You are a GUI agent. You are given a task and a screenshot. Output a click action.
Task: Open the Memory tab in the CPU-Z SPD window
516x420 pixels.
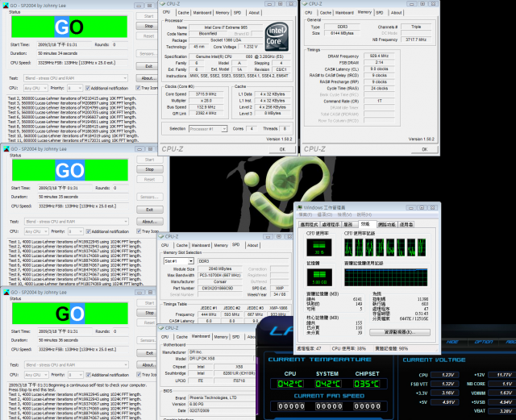tap(221, 245)
